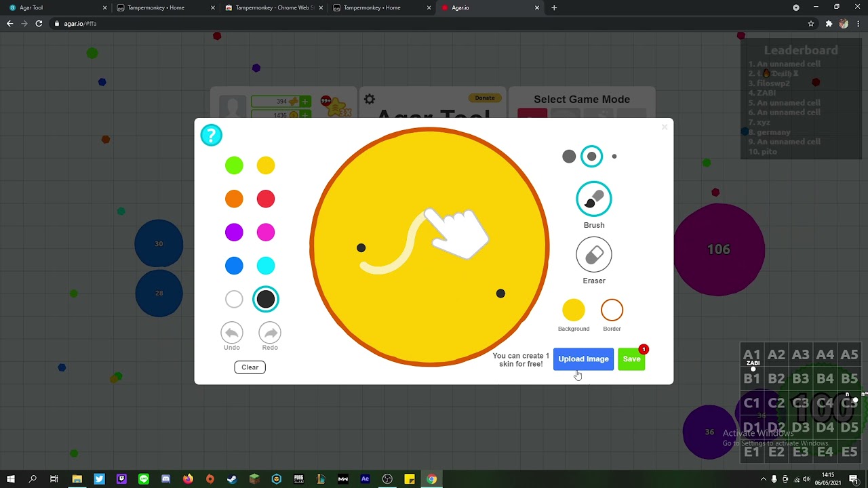Open File Explorer from taskbar
Image resolution: width=868 pixels, height=488 pixels.
(77, 479)
